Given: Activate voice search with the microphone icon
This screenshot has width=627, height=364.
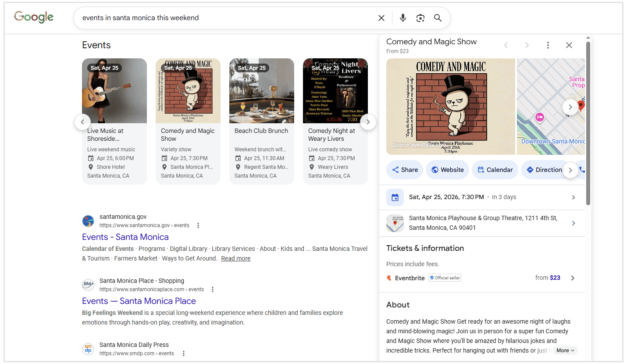Looking at the screenshot, I should coord(403,18).
